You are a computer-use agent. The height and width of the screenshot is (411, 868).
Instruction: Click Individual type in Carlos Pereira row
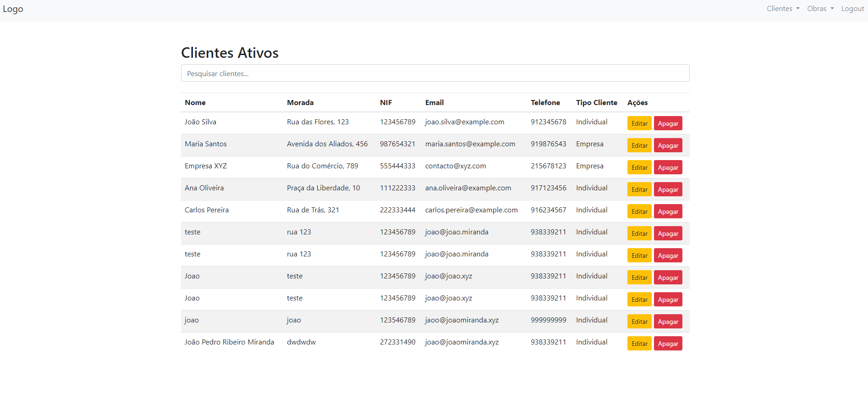[592, 210]
